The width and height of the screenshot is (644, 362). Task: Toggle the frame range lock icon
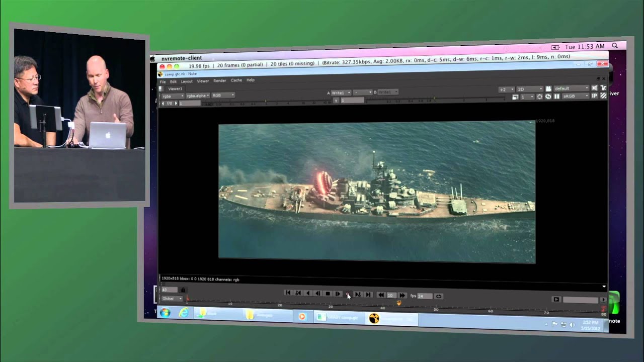183,290
